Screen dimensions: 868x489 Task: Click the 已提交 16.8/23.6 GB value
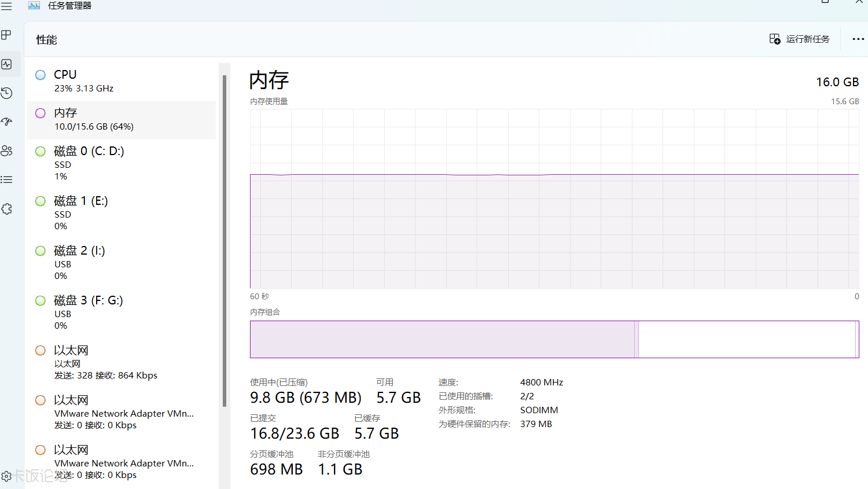295,433
